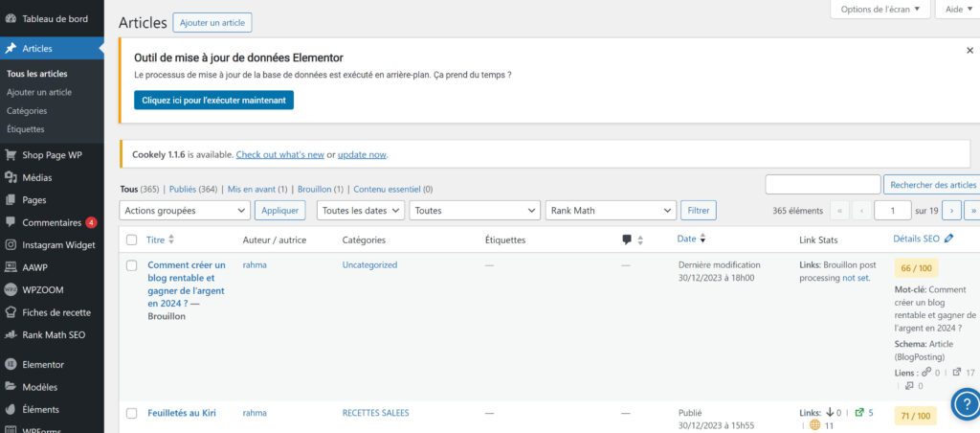The image size is (980, 433).
Task: Check the 'Comment créer un blog rentable' row checkbox
Action: [x=131, y=265]
